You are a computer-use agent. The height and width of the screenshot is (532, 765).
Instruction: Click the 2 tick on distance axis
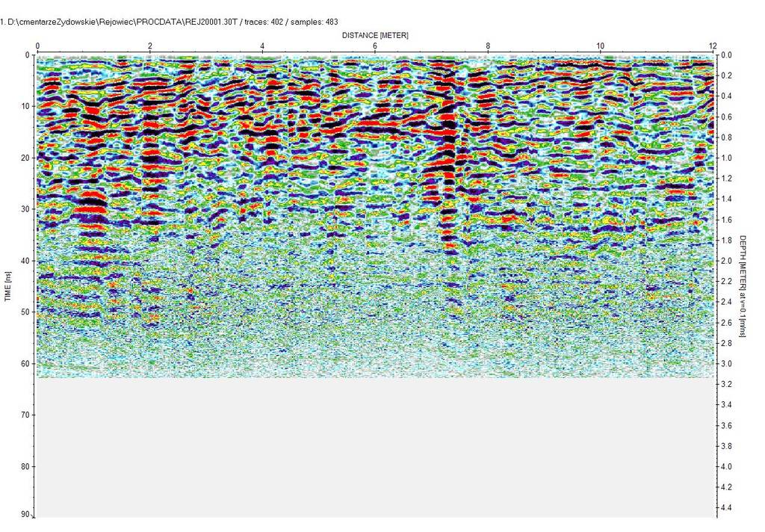pyautogui.click(x=150, y=46)
